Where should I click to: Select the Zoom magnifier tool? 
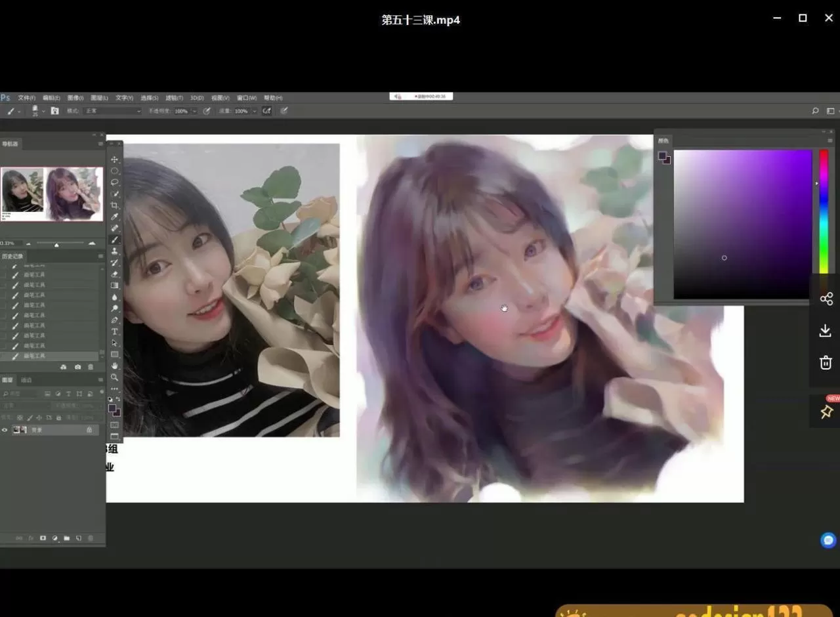(x=115, y=377)
